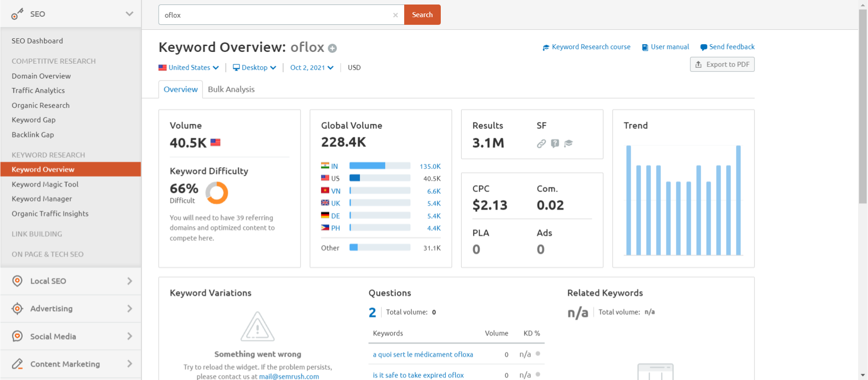The height and width of the screenshot is (380, 868).
Task: Open the United States country dropdown
Action: point(189,67)
